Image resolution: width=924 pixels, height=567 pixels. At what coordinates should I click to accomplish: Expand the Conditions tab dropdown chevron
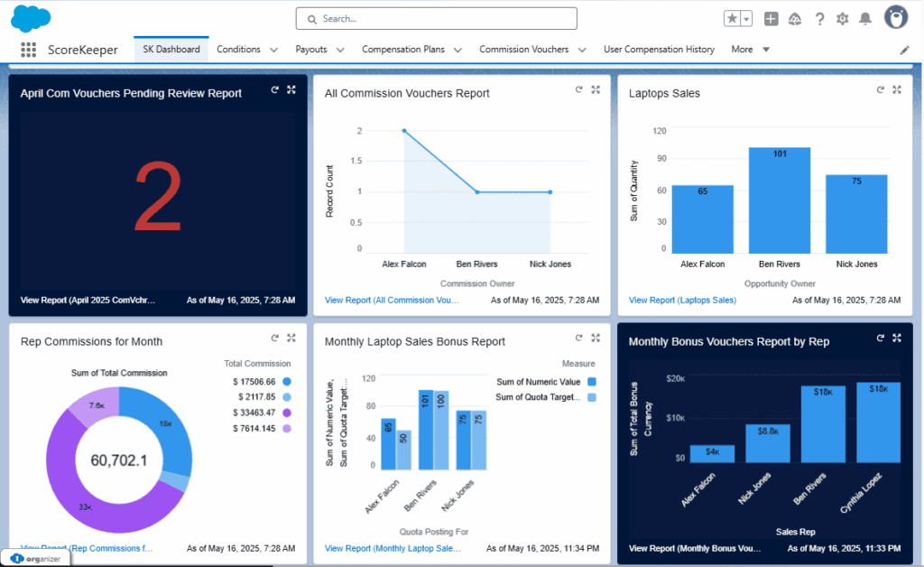point(273,50)
